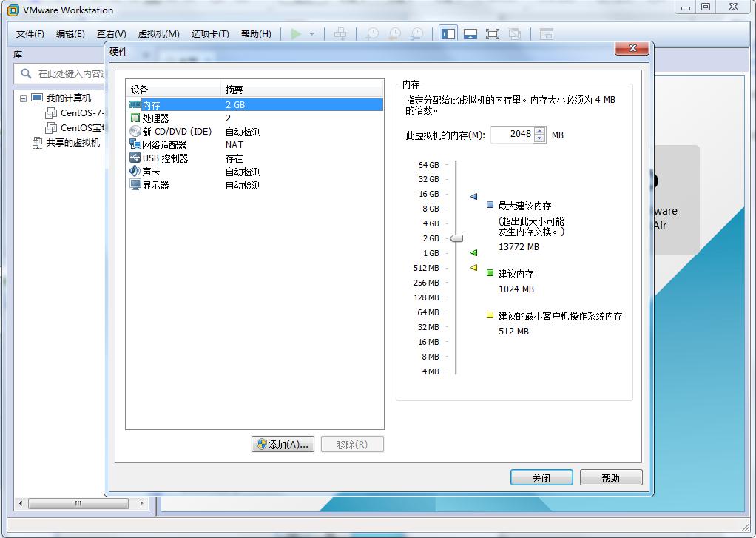
Task: Click the yellow minimum guest memory swatch
Action: [x=490, y=315]
